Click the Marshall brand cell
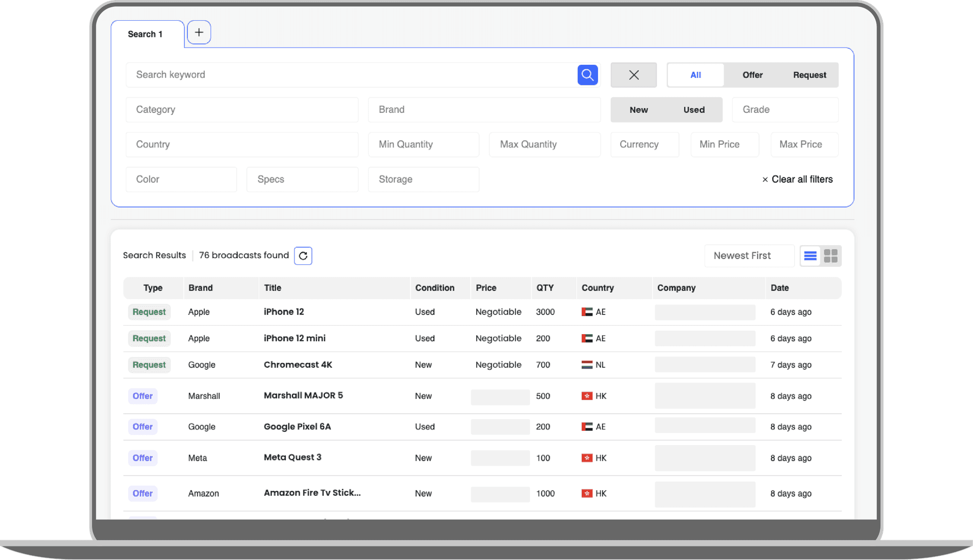This screenshot has width=973, height=560. pyautogui.click(x=204, y=396)
